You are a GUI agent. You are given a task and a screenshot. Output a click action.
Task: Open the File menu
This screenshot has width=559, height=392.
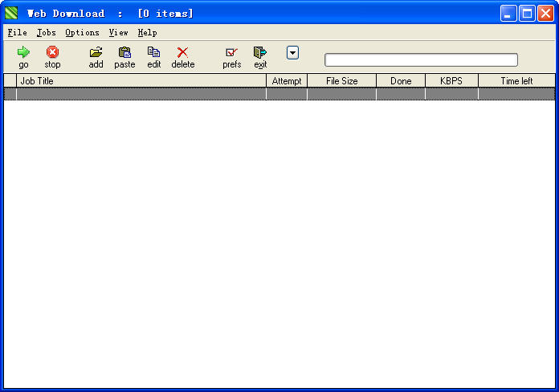click(x=18, y=32)
